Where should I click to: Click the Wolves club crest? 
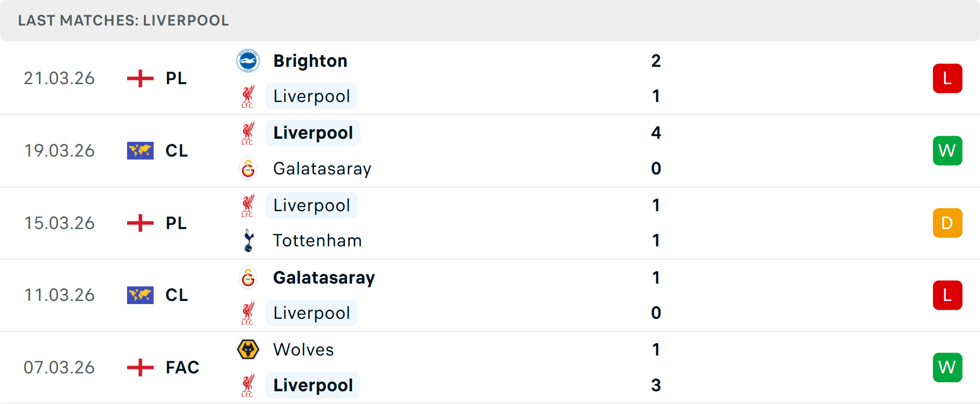249,350
